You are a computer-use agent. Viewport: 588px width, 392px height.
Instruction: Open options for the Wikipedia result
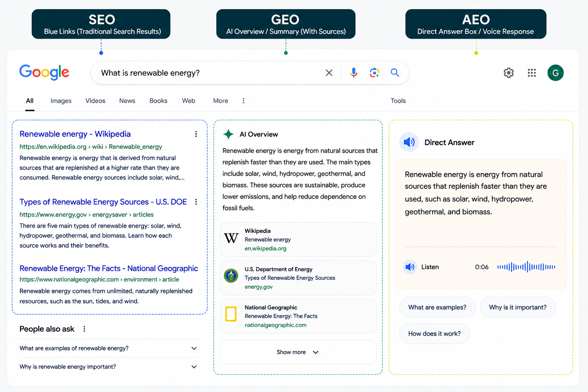[x=196, y=134]
